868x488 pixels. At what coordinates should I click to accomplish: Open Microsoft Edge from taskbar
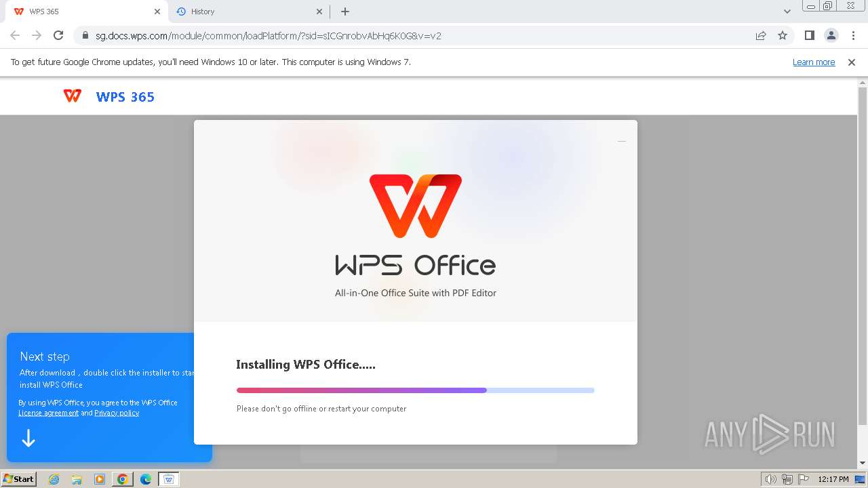pos(146,479)
